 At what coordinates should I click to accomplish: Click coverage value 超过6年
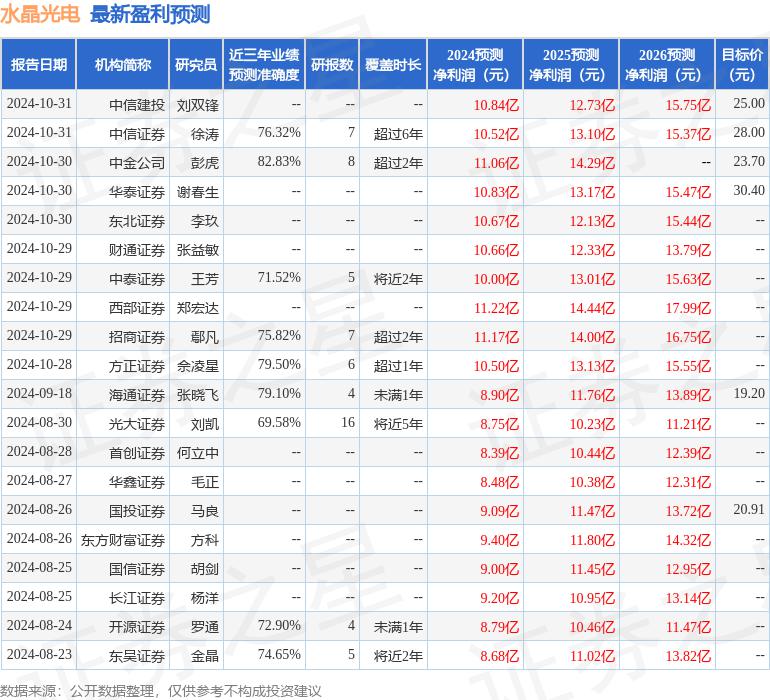pos(398,134)
